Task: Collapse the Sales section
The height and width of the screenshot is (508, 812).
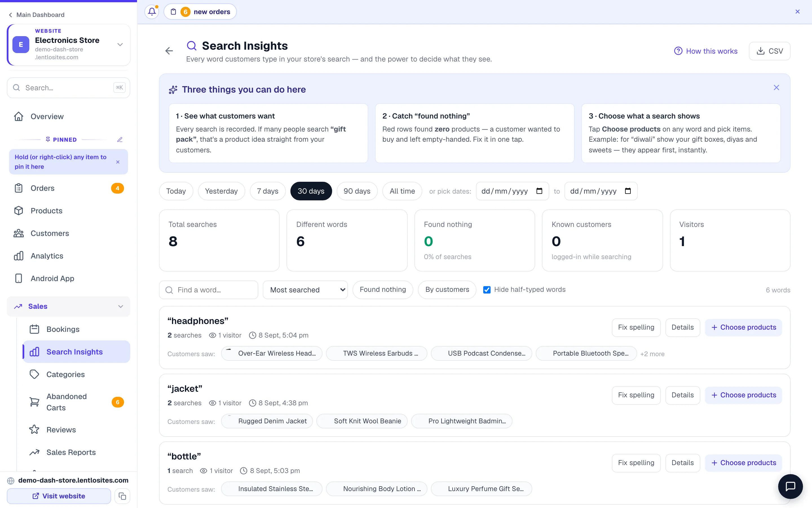Action: point(69,306)
